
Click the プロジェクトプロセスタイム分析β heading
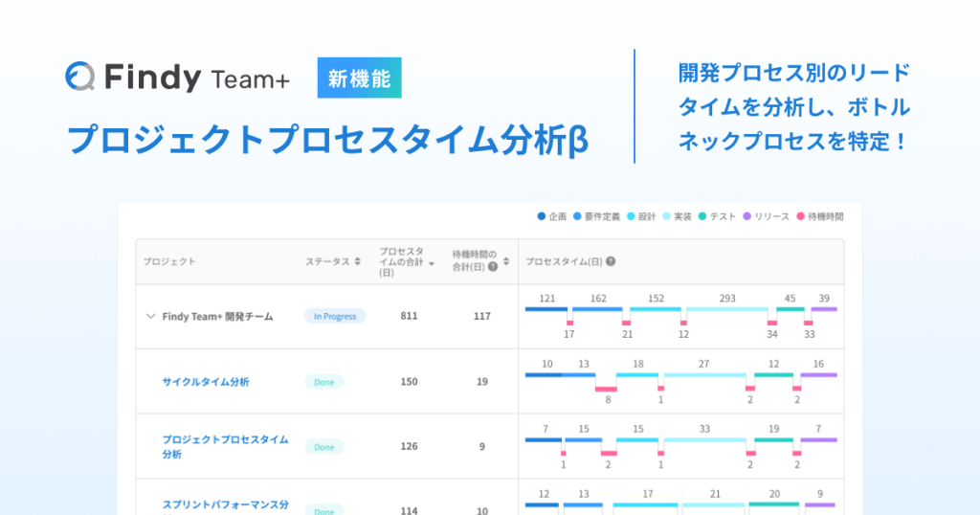point(327,139)
